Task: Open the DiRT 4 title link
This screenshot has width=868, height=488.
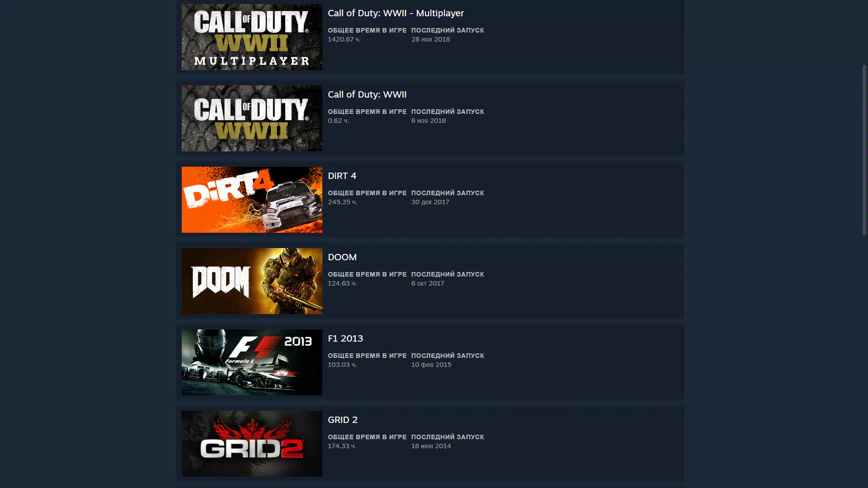Action: click(342, 176)
